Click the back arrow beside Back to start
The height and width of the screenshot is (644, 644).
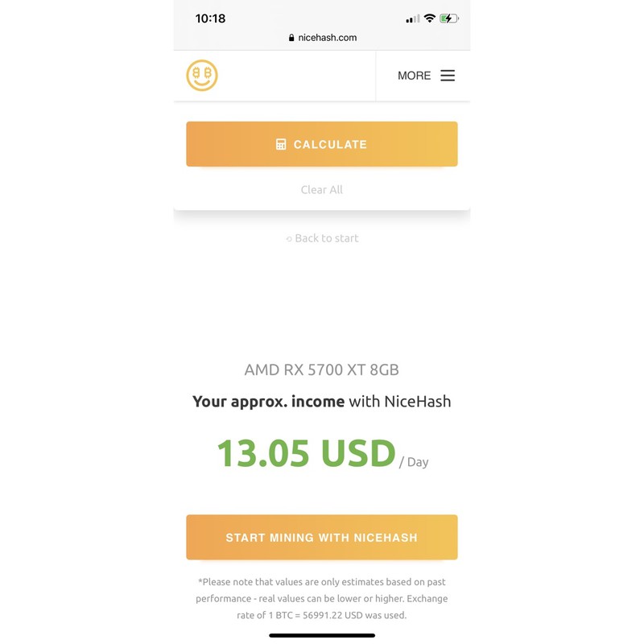click(x=289, y=238)
